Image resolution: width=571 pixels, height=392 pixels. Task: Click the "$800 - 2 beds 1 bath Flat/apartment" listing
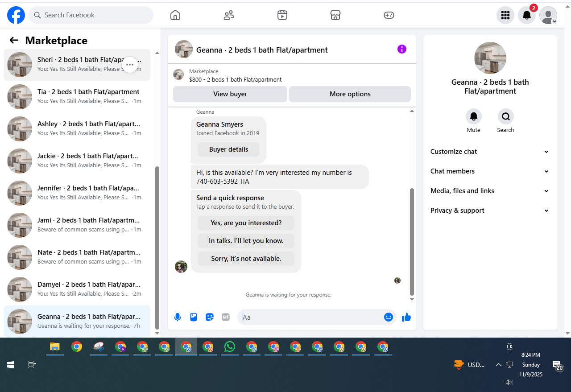point(235,80)
